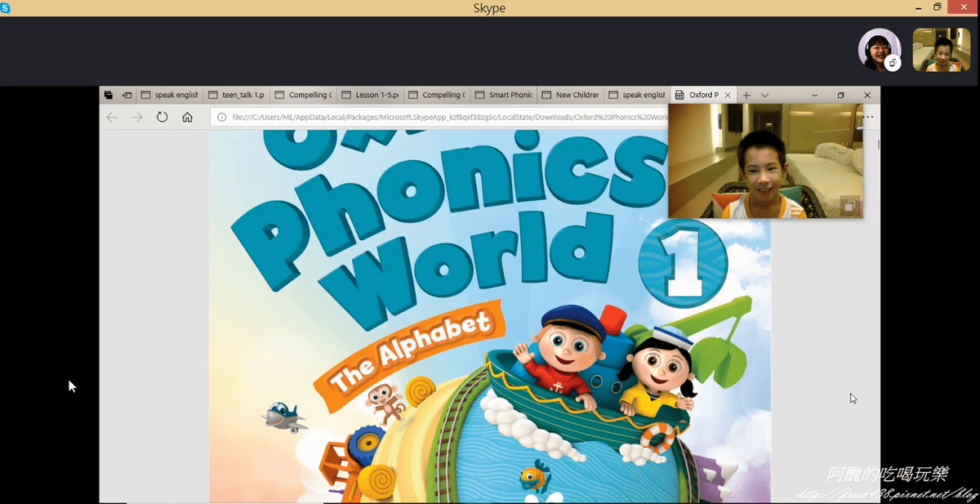
Task: Go forward in the browser
Action: [x=136, y=118]
